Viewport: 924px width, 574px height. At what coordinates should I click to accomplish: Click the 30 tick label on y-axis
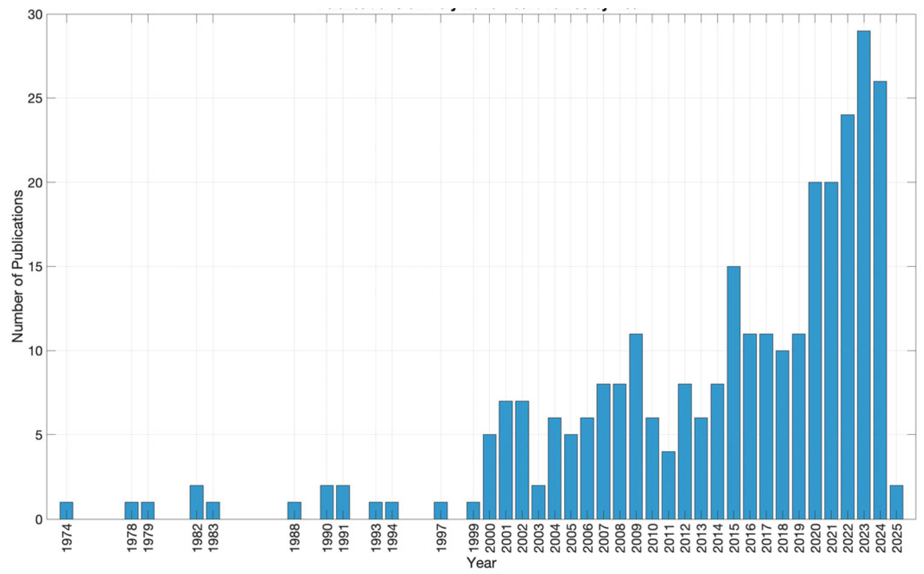pos(35,15)
